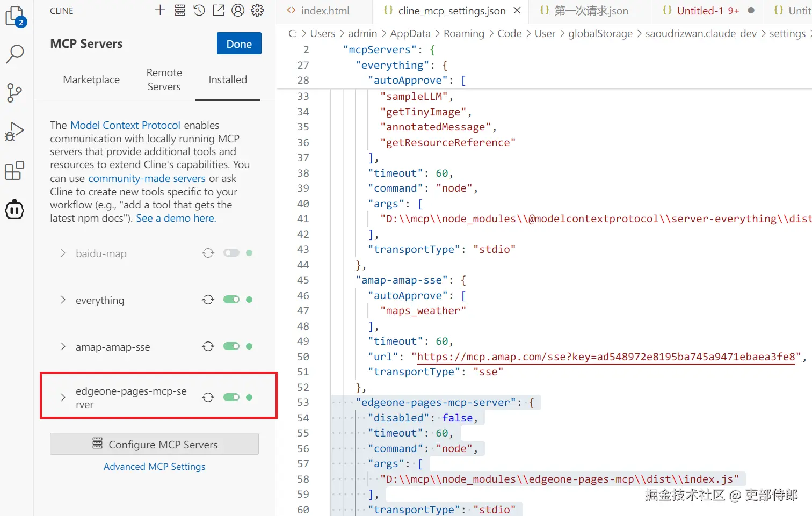Open MCP Servers icon in Cline header
The height and width of the screenshot is (516, 812).
click(180, 10)
